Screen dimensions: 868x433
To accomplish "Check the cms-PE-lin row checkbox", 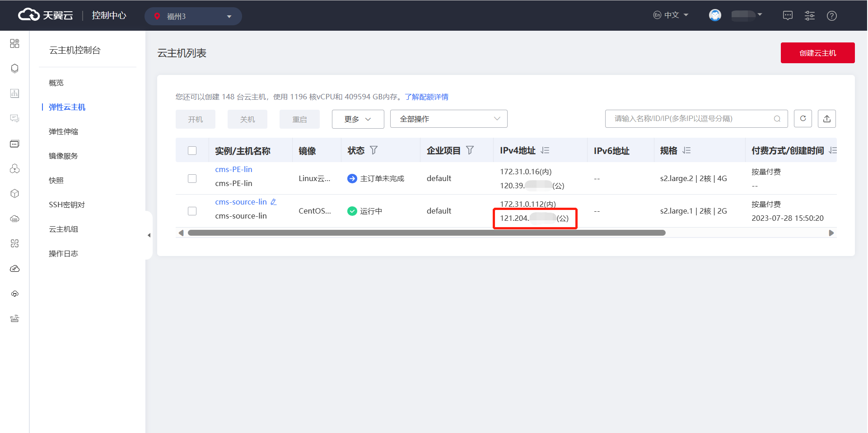I will pos(192,178).
